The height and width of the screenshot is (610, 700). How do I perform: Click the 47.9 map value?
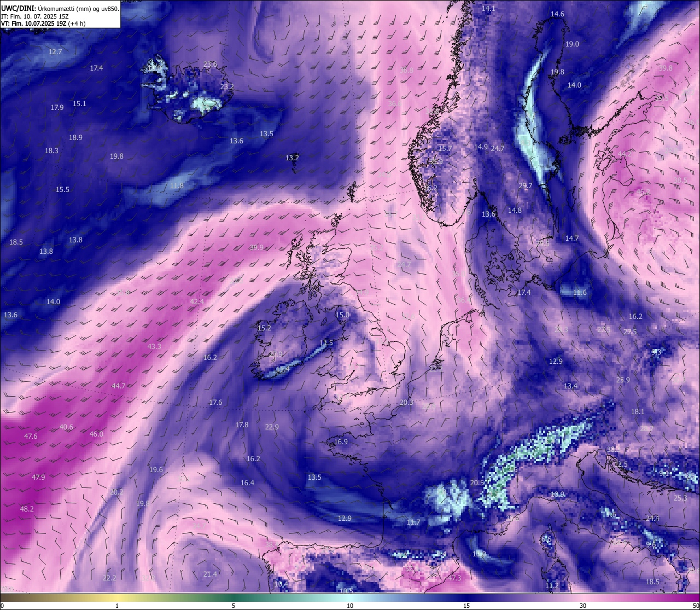(38, 478)
